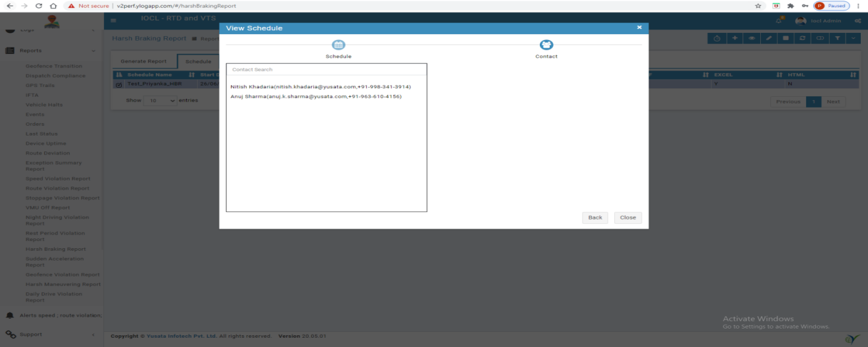
Task: Refresh the schedule list icon
Action: [x=803, y=38]
